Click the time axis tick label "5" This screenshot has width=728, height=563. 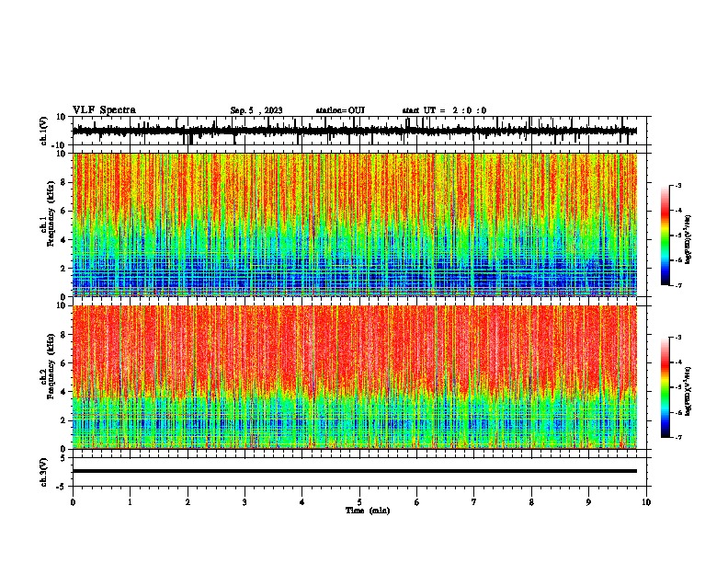coord(359,502)
